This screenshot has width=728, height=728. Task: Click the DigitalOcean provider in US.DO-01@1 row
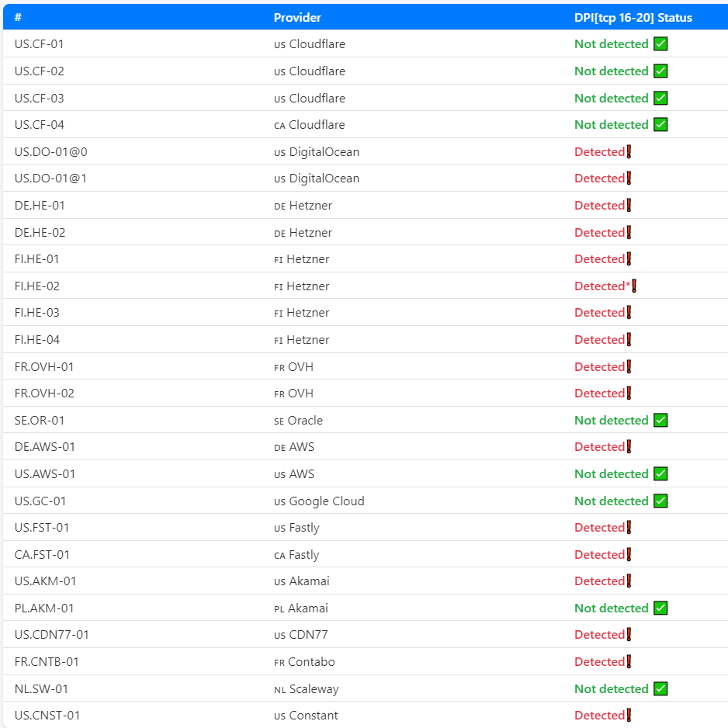pos(324,179)
